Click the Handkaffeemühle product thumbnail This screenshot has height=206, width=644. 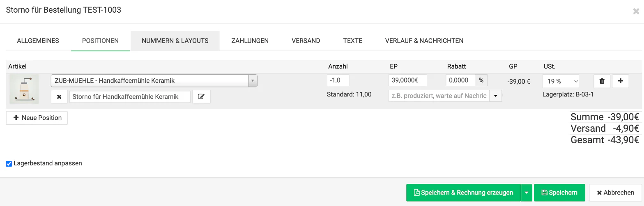tap(24, 89)
